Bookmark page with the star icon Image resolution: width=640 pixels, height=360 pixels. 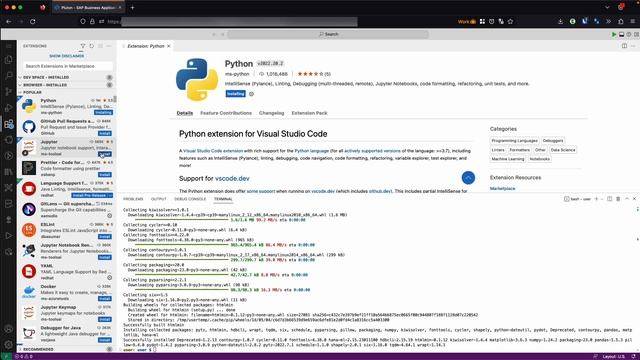(x=510, y=21)
